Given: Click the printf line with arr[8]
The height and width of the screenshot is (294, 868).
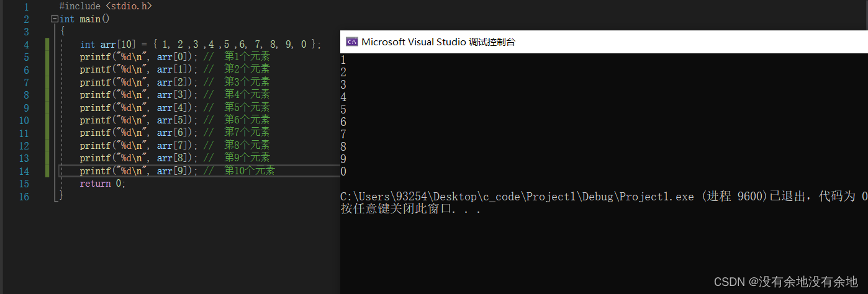Looking at the screenshot, I should tap(175, 158).
